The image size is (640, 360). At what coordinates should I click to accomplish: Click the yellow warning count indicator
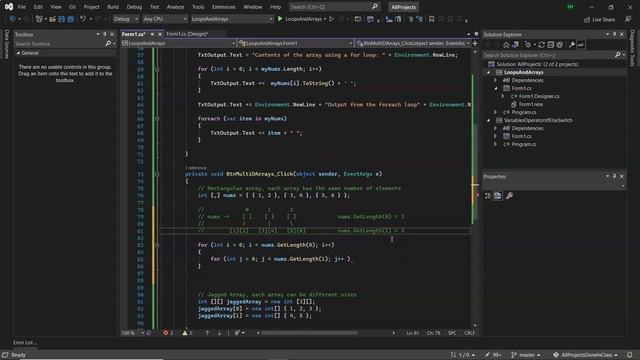click(187, 333)
